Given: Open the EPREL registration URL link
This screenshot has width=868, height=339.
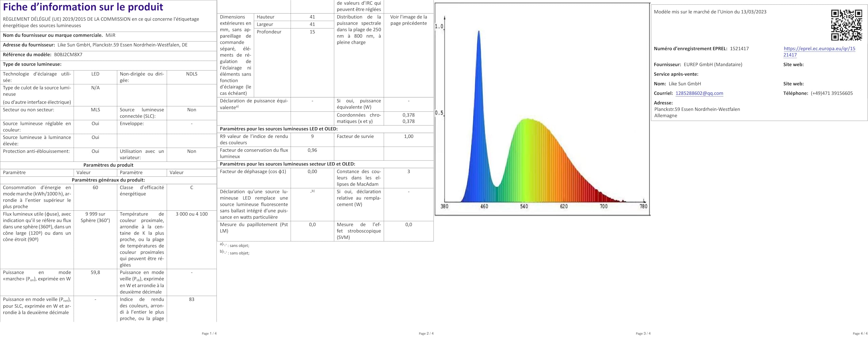Looking at the screenshot, I should [x=819, y=52].
